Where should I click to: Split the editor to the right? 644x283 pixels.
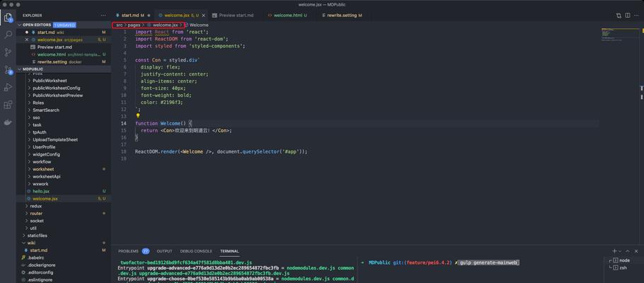(628, 15)
